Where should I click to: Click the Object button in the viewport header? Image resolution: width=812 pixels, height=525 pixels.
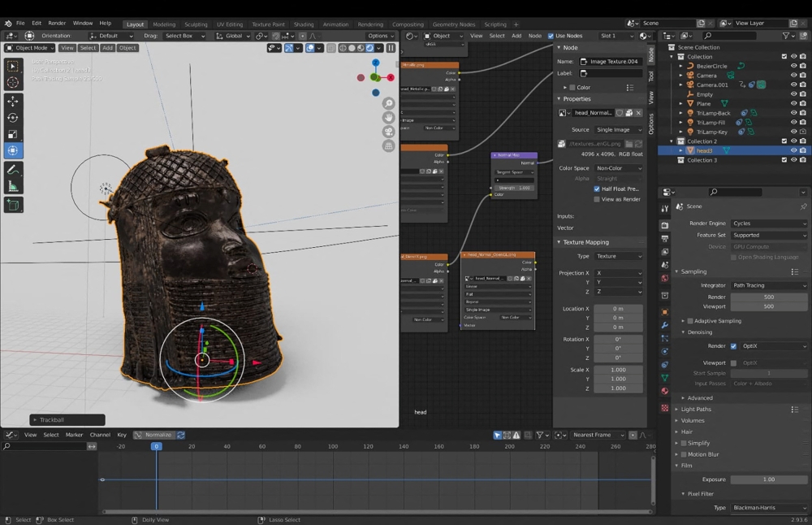tap(127, 47)
